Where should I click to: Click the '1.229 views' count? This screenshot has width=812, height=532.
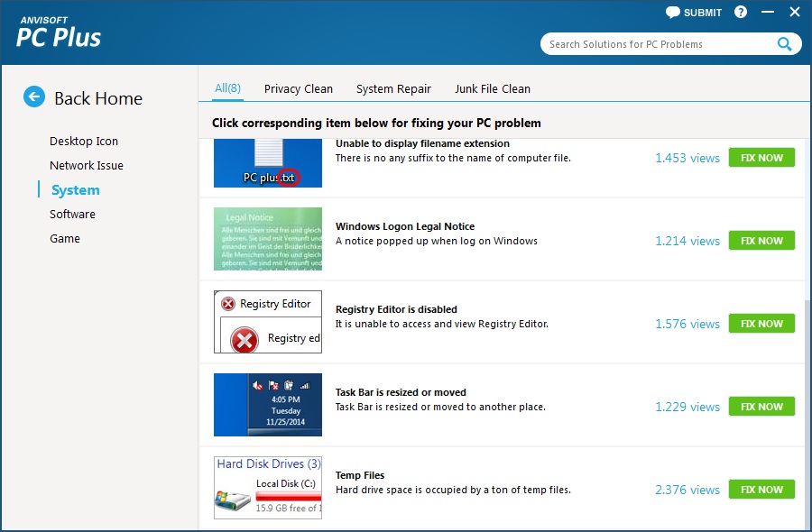(687, 407)
